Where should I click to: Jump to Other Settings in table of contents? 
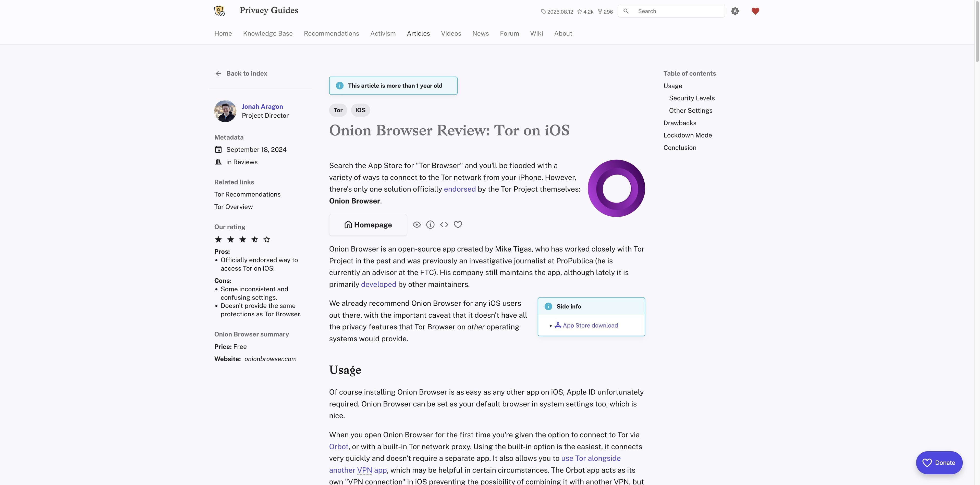point(691,111)
